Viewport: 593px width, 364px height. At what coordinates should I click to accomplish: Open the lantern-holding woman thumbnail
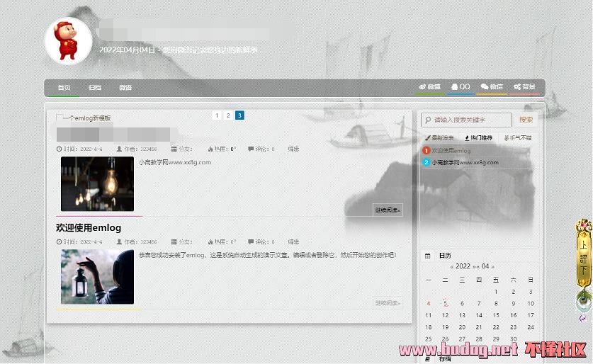click(x=97, y=277)
